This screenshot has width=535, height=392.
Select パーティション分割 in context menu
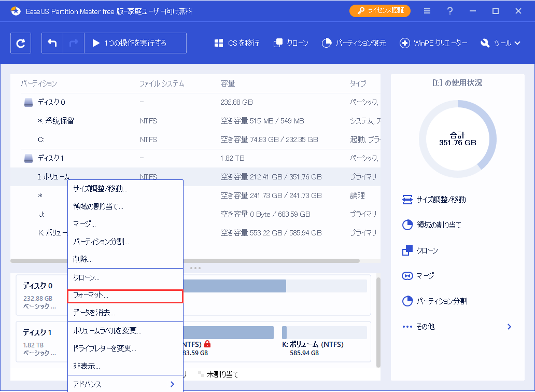(x=125, y=242)
